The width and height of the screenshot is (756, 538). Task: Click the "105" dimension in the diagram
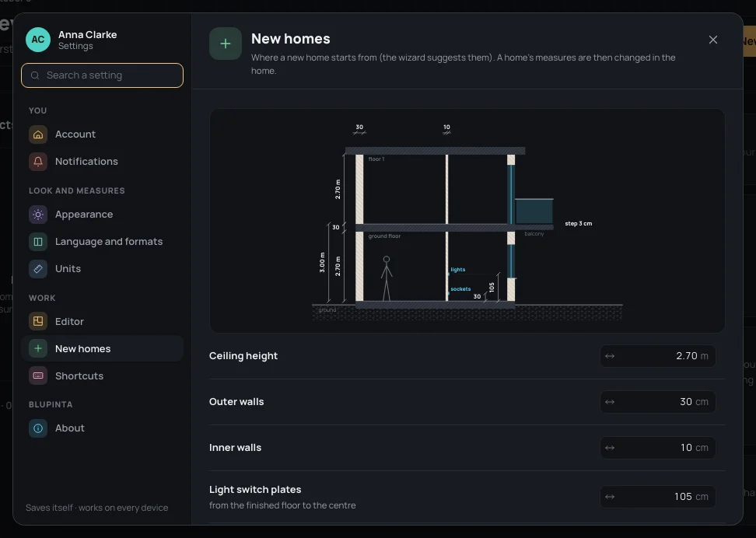[x=492, y=288]
